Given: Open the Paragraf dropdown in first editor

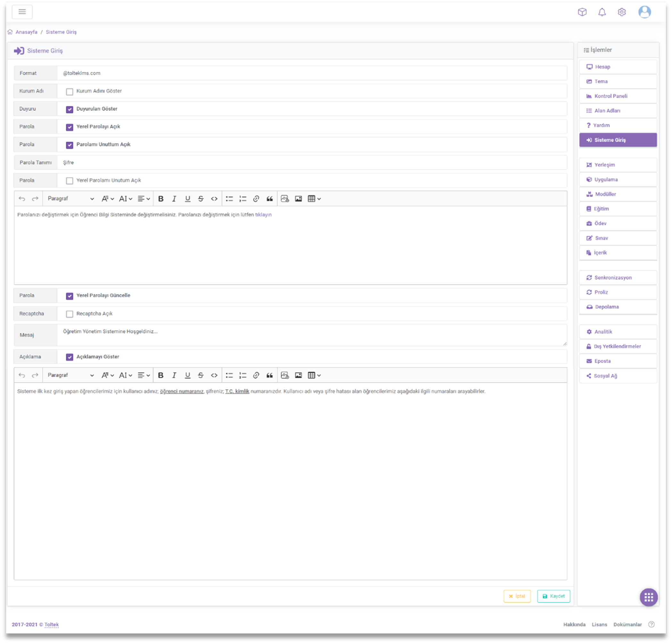Looking at the screenshot, I should (71, 199).
